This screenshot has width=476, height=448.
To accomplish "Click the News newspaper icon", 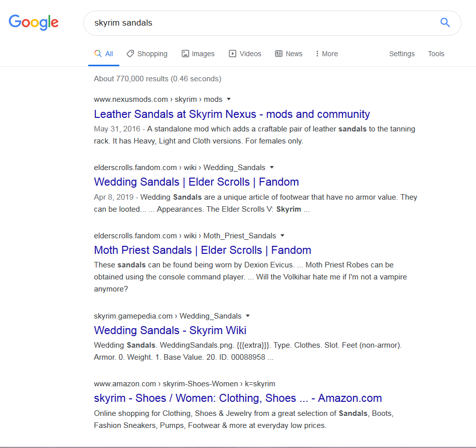I will coord(279,54).
